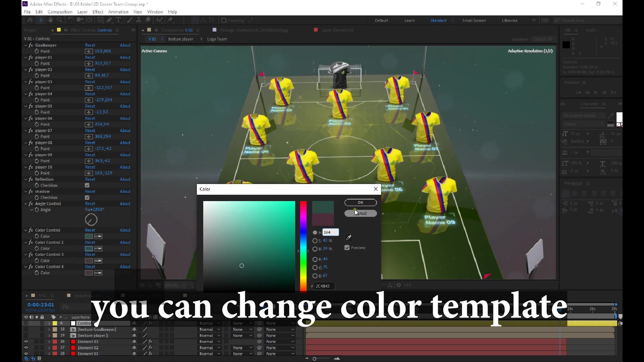Click OK button in Color dialog
This screenshot has width=644, height=362.
click(x=361, y=202)
